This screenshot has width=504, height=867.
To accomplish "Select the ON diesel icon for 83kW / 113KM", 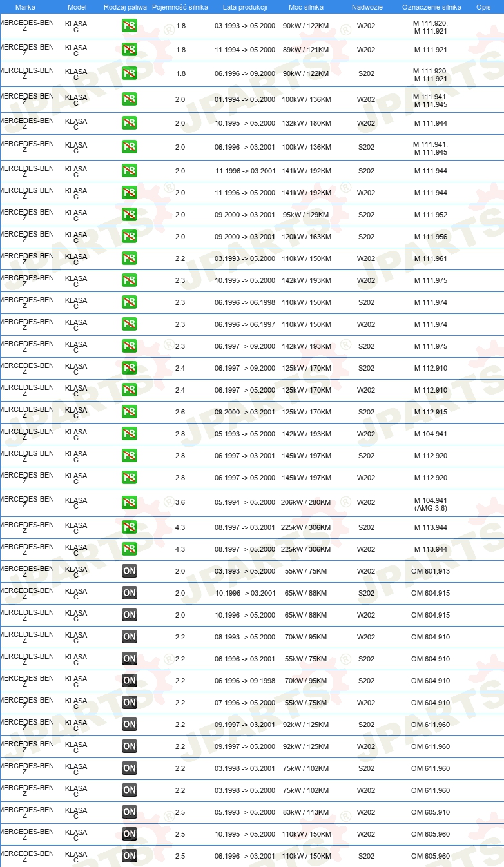I will point(130,812).
